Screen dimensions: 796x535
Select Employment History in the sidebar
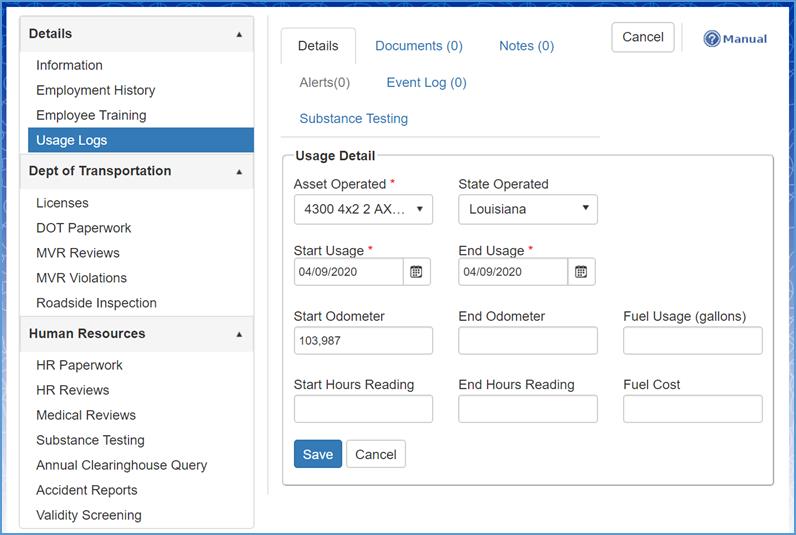95,90
